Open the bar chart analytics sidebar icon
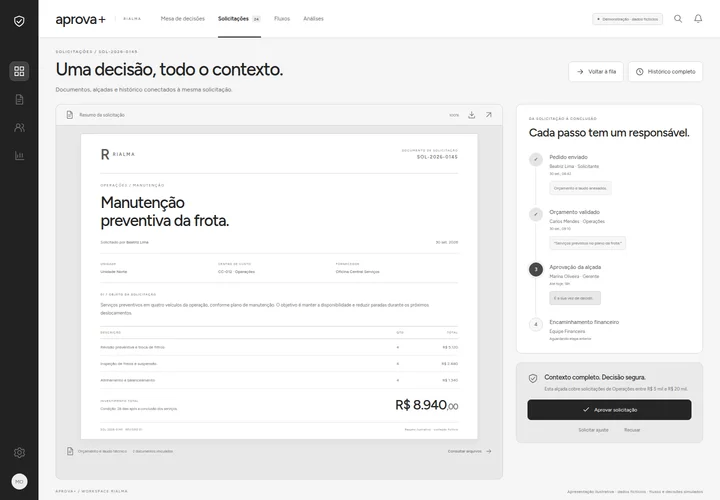This screenshot has height=500, width=720. (19, 156)
